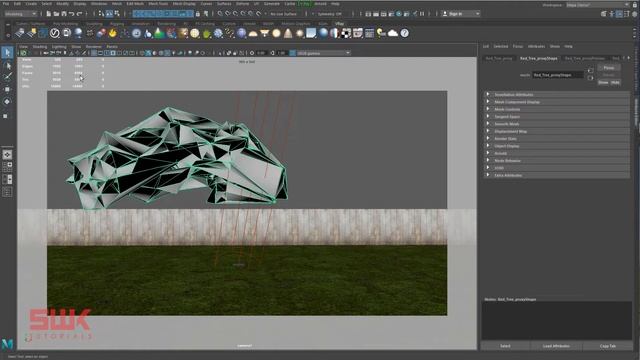
Task: Click the V-Ray circular logo shelf icon
Action: click(x=54, y=33)
